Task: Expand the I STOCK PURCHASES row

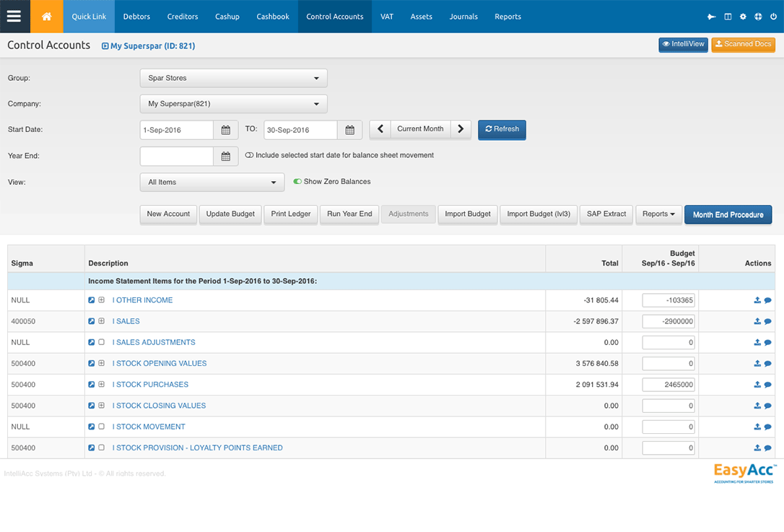Action: 102,385
